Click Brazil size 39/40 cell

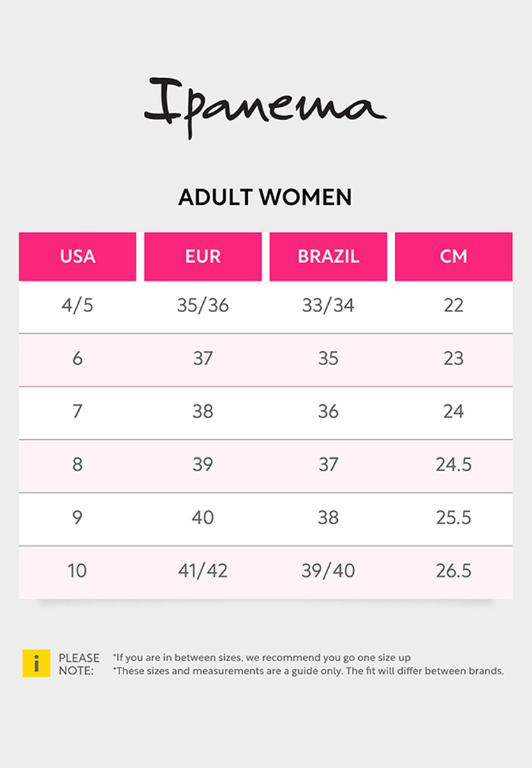[328, 570]
